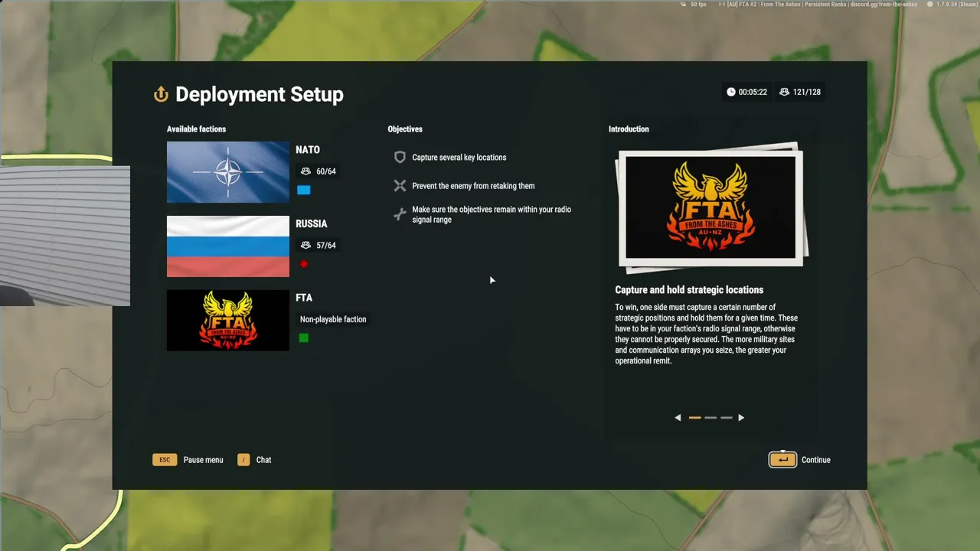This screenshot has width=980, height=551.
Task: Click Russia player count 57/64
Action: (x=318, y=246)
